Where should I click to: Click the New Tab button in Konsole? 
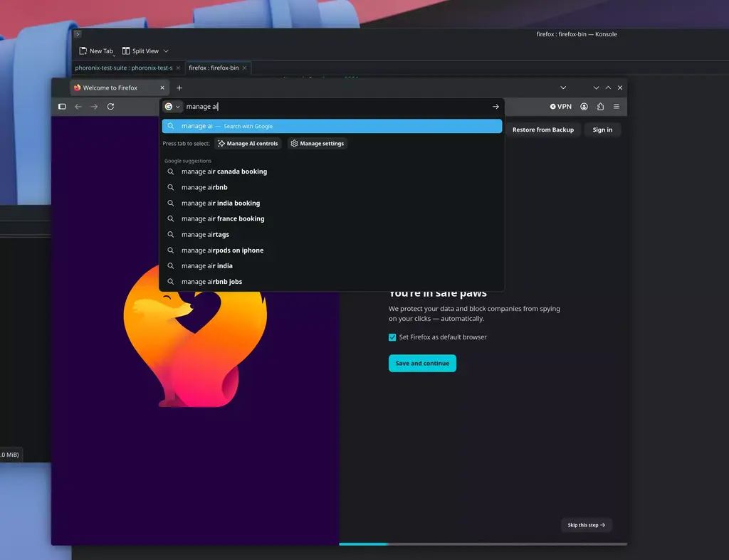[96, 51]
